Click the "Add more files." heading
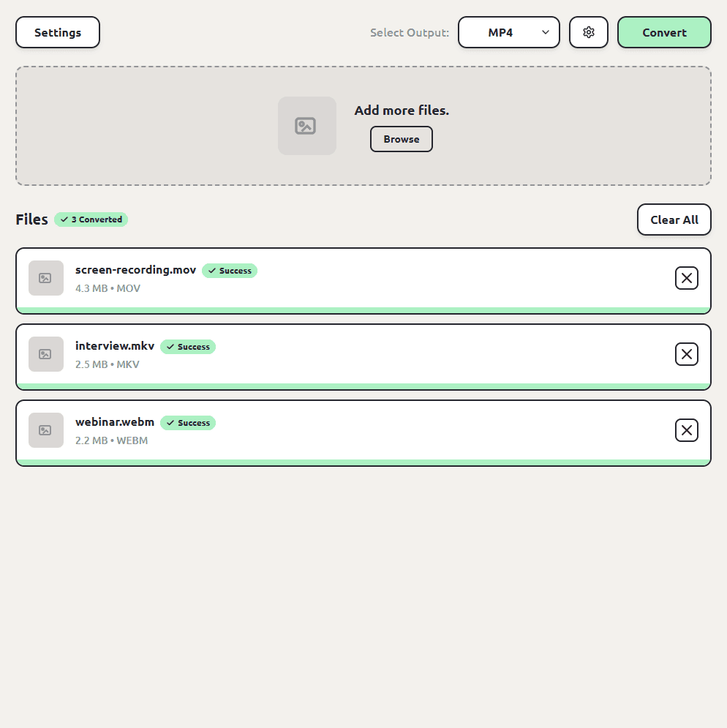 coord(402,110)
